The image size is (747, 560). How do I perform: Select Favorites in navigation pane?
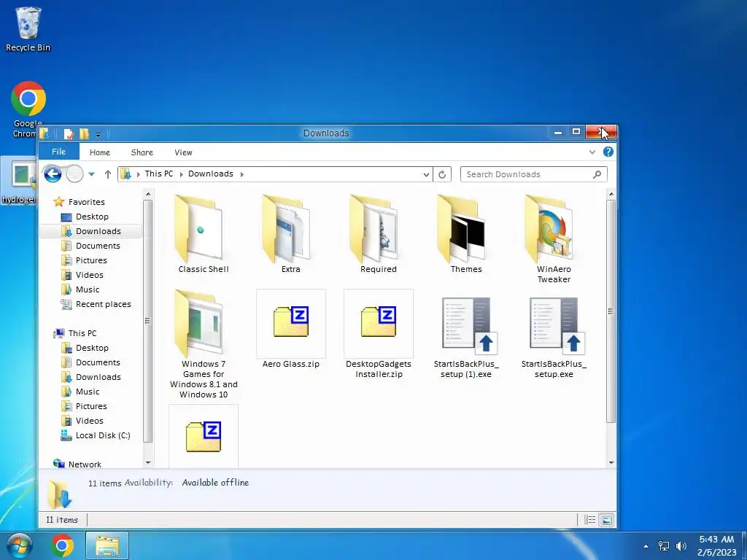click(86, 202)
